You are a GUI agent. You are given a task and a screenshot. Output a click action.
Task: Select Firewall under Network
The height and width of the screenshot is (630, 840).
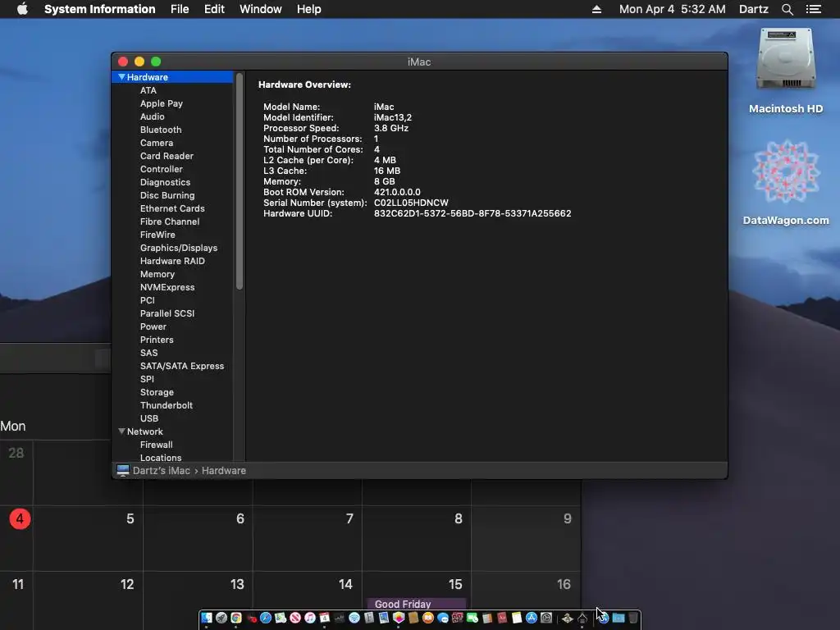(156, 445)
